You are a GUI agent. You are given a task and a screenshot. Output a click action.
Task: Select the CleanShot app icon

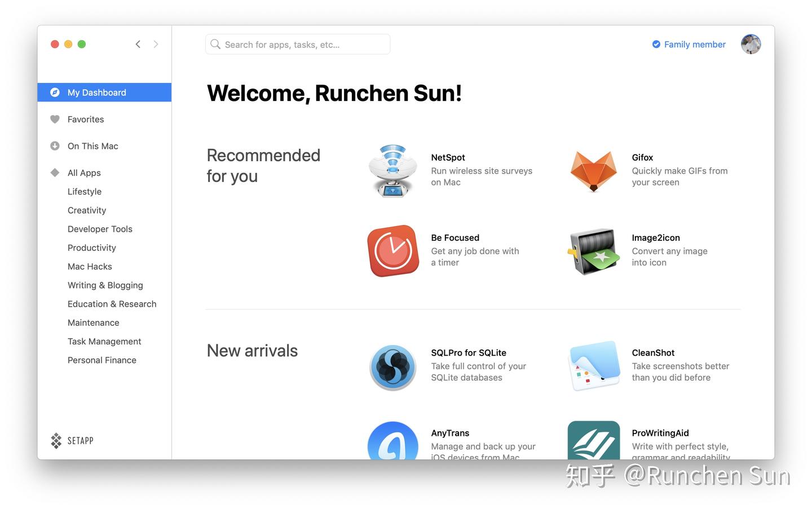pyautogui.click(x=593, y=366)
